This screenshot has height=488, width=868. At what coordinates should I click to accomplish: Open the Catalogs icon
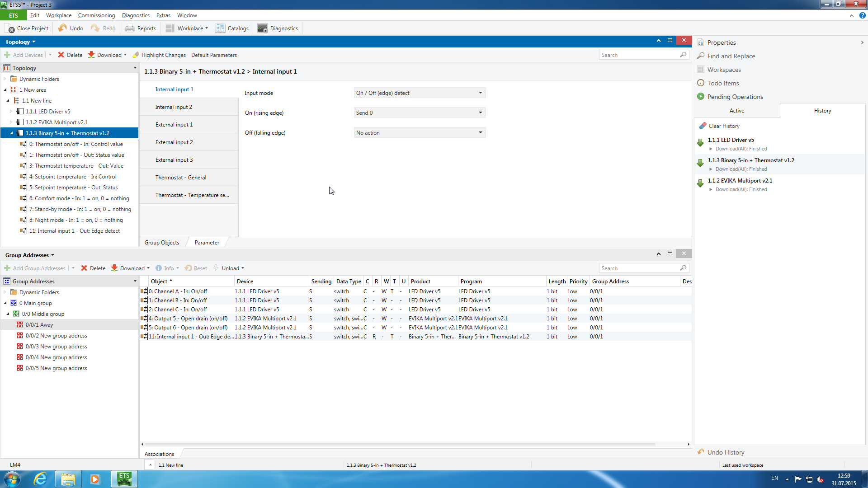coord(220,28)
